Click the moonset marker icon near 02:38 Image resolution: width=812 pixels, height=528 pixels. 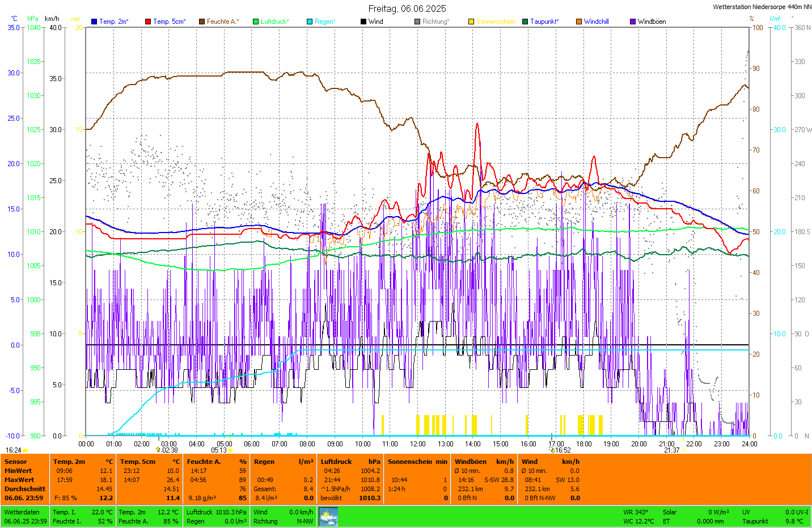[x=158, y=450]
